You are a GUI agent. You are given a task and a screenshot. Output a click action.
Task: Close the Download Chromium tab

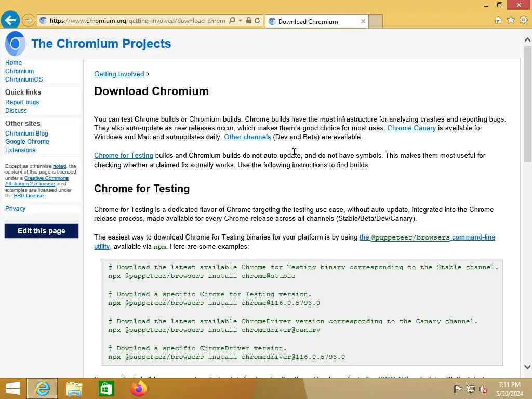(363, 21)
